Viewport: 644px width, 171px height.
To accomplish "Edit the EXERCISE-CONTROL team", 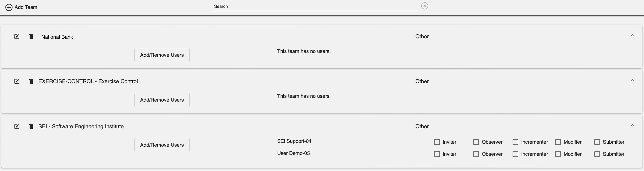I will pos(16,81).
